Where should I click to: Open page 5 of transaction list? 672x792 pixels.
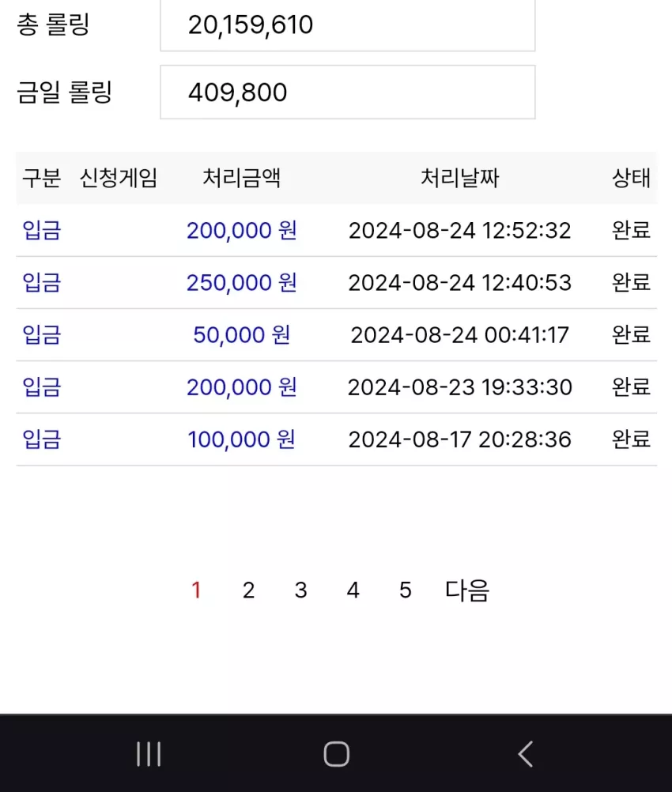tap(406, 590)
